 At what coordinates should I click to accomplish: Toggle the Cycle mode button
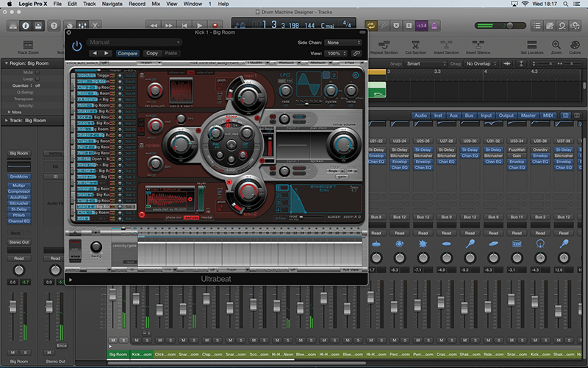(x=370, y=26)
